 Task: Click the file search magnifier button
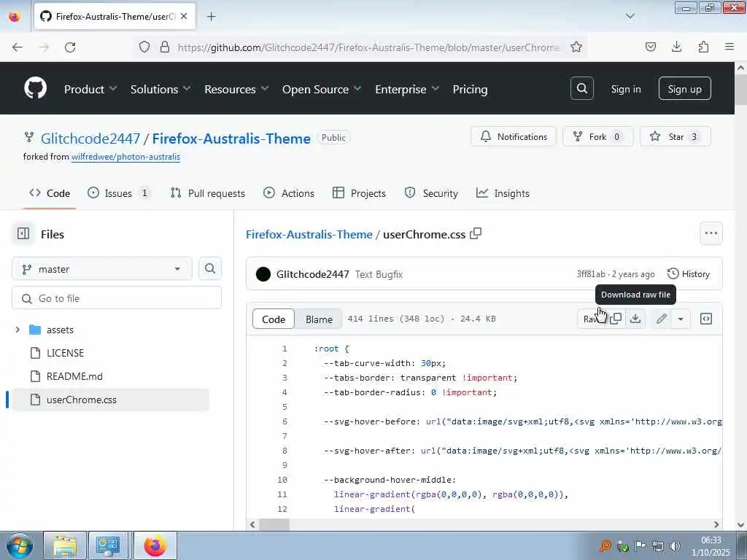pos(210,268)
